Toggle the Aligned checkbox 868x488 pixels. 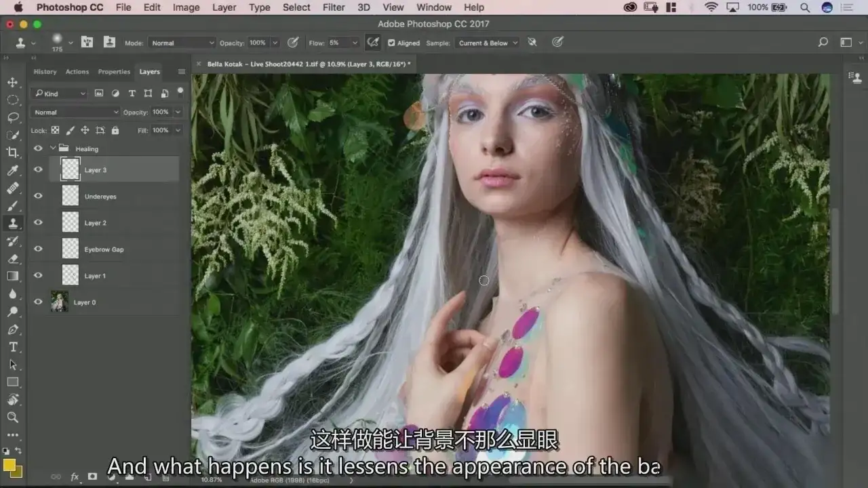coord(391,43)
